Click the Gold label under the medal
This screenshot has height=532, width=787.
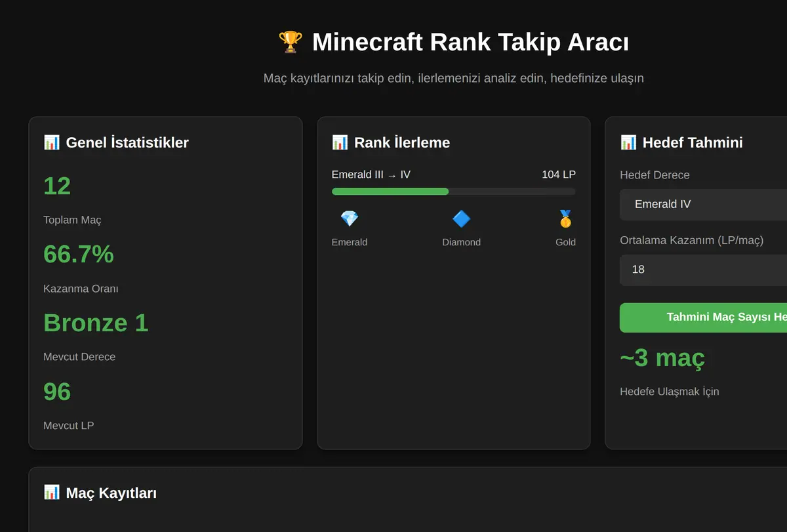tap(565, 242)
